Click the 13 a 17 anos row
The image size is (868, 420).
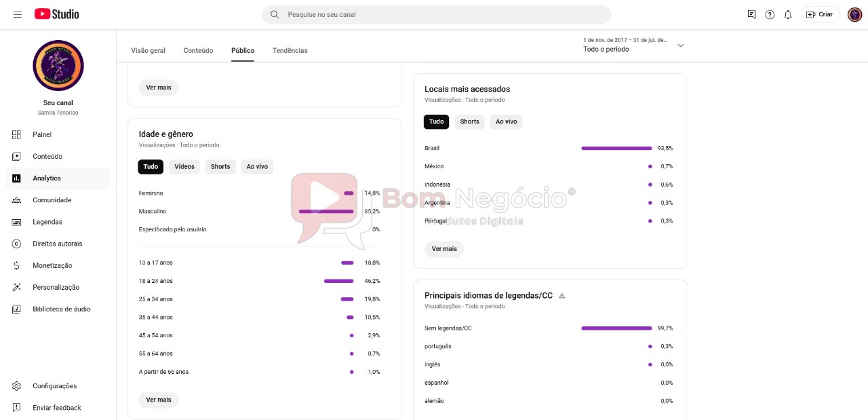pyautogui.click(x=259, y=263)
